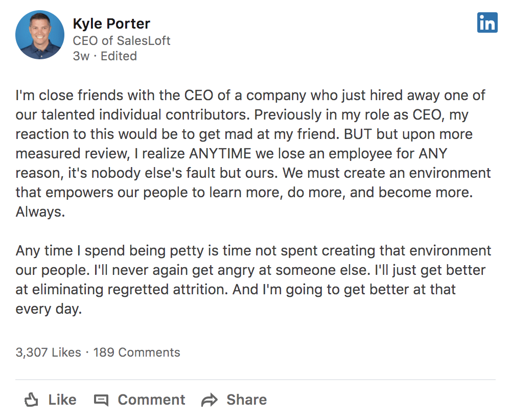Select the CEO of SalesLoft headline
Screen dimensions: 511x420
click(x=122, y=41)
